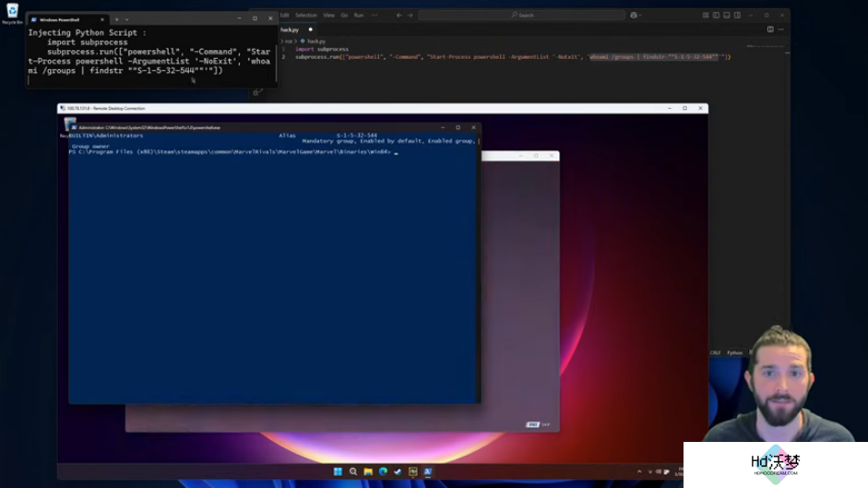
Task: Click the PowerShell prompt line in remote window
Action: [x=233, y=152]
